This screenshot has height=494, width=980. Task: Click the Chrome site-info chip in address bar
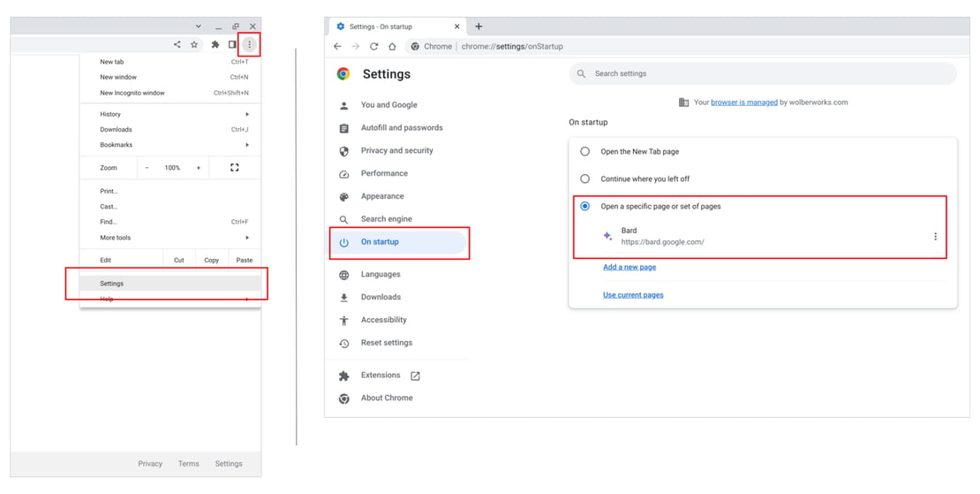pos(432,46)
